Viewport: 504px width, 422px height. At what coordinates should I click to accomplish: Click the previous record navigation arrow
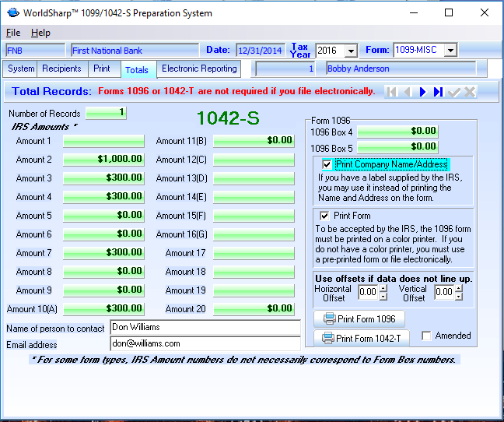[407, 92]
